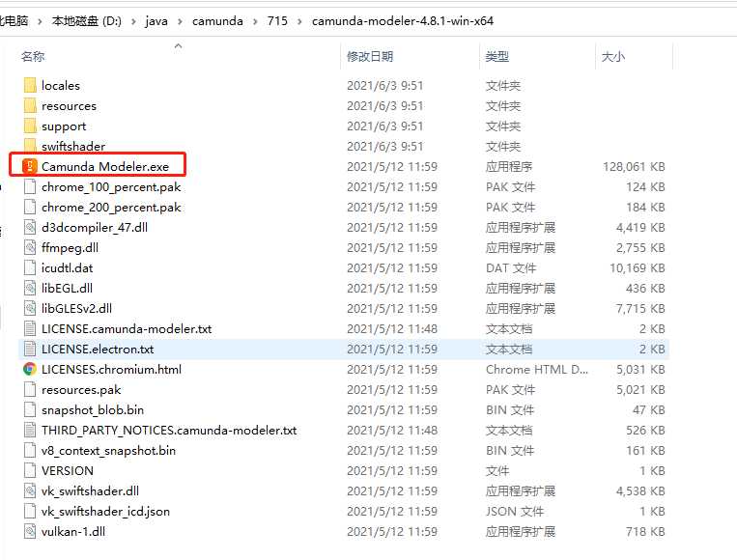This screenshot has height=560, width=737.
Task: Select the LICENSE.electron.txt document icon
Action: [x=30, y=350]
